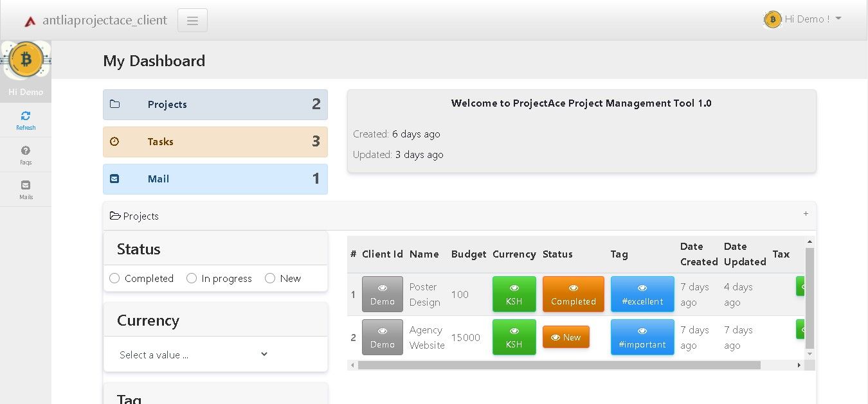Click the antliaprojectace_client brand text
Screen dimensions: 868x404
(x=105, y=20)
